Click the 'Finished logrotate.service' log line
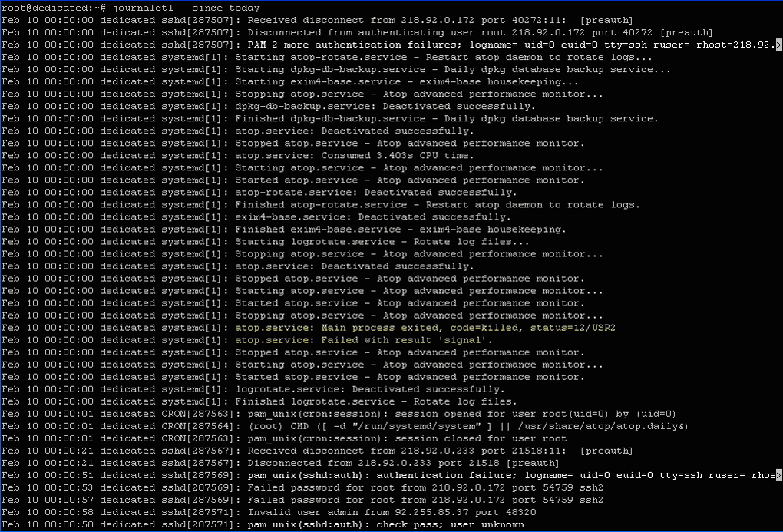Image resolution: width=783 pixels, height=532 pixels. pos(375,401)
